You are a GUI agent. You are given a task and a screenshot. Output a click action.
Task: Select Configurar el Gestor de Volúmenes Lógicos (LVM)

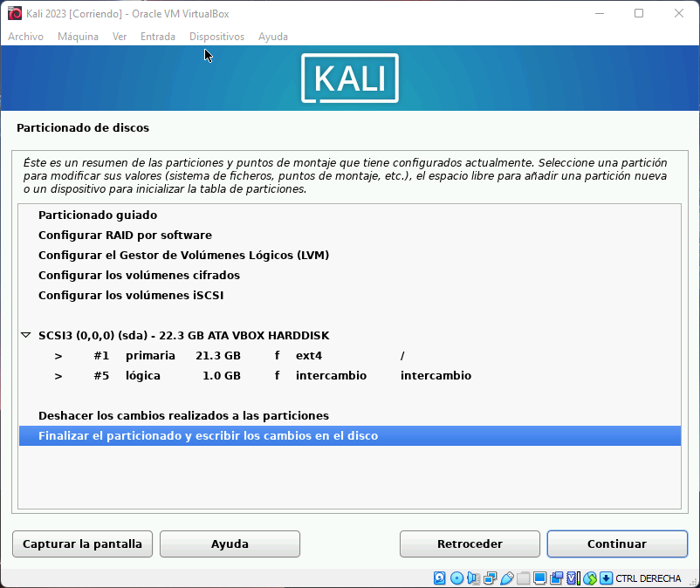350,256
